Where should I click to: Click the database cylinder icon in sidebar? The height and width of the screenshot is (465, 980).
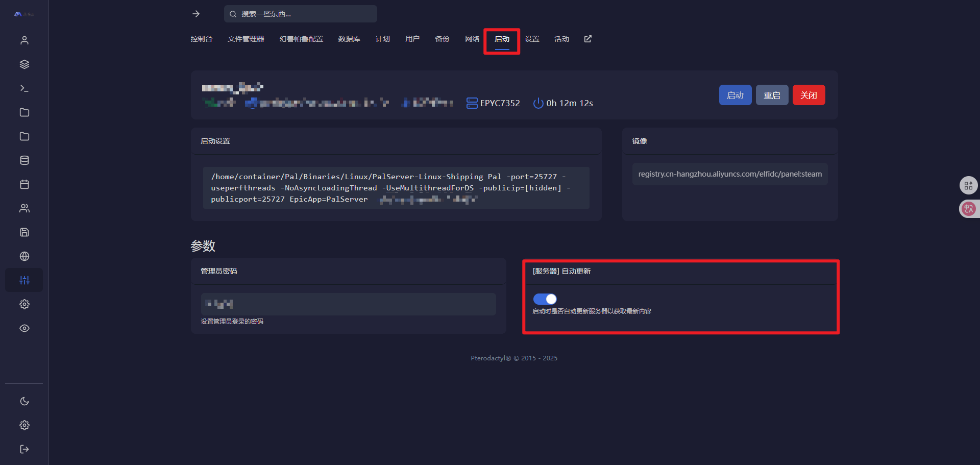point(24,160)
